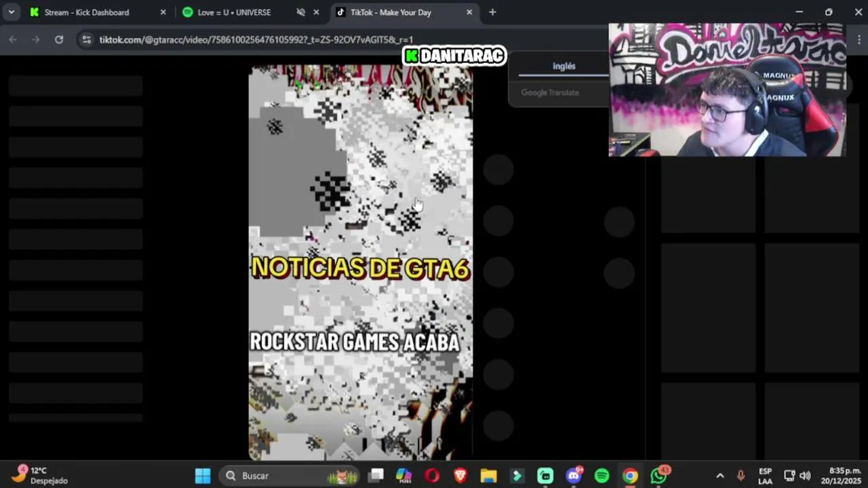Viewport: 868px width, 488px height.
Task: Click the microphone icon in system tray
Action: 741,476
